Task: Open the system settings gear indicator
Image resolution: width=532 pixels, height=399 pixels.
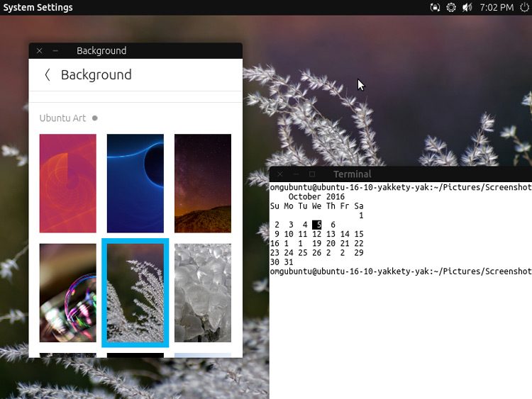Action: (451, 7)
